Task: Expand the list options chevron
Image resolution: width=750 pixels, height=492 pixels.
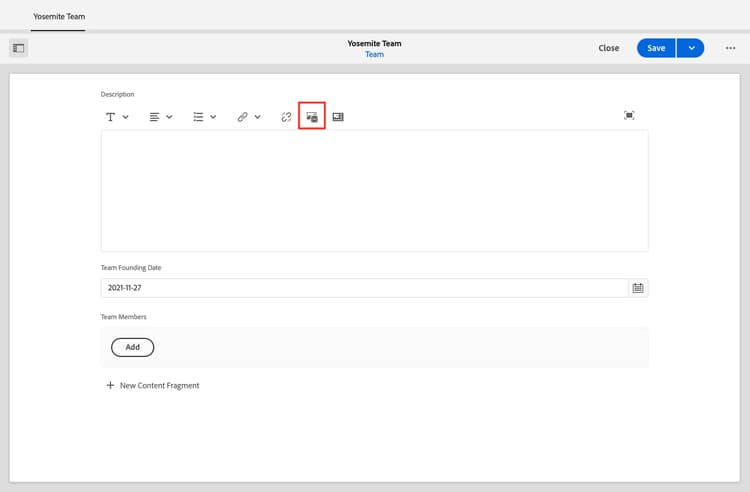Action: 213,117
